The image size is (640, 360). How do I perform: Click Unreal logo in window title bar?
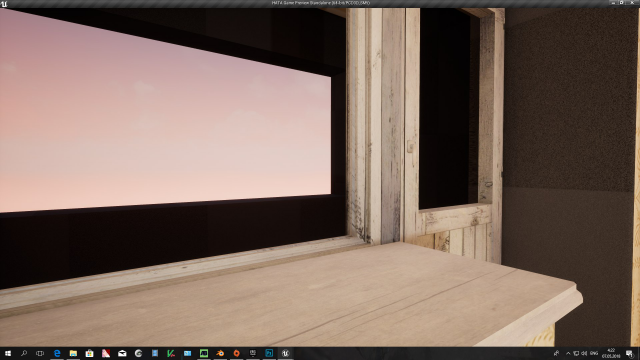point(4,3)
